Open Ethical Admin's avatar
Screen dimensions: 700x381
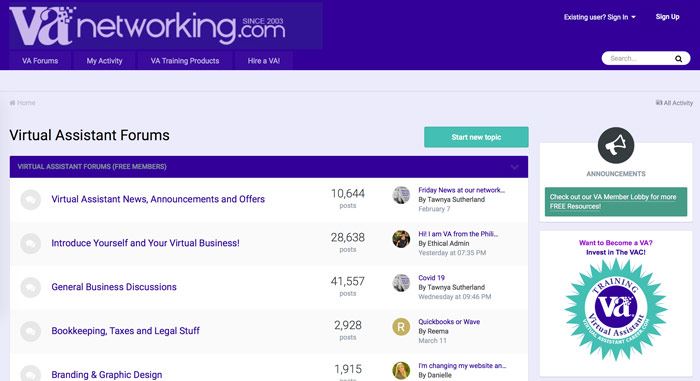[401, 239]
